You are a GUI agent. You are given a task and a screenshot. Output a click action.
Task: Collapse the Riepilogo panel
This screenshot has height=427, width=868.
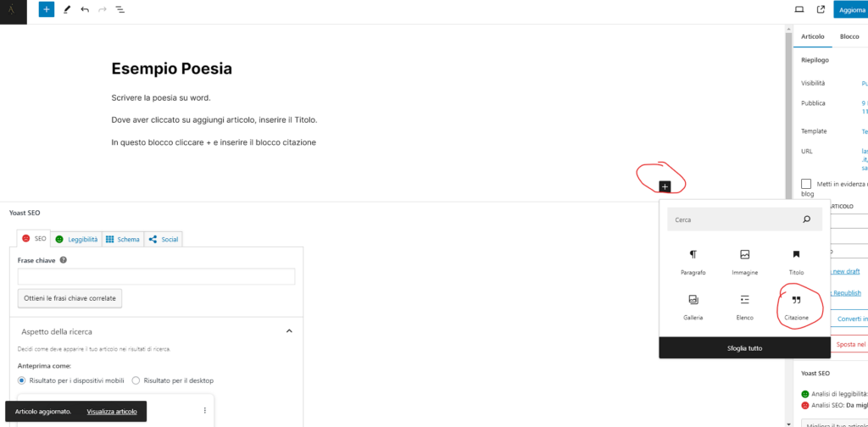pyautogui.click(x=831, y=60)
